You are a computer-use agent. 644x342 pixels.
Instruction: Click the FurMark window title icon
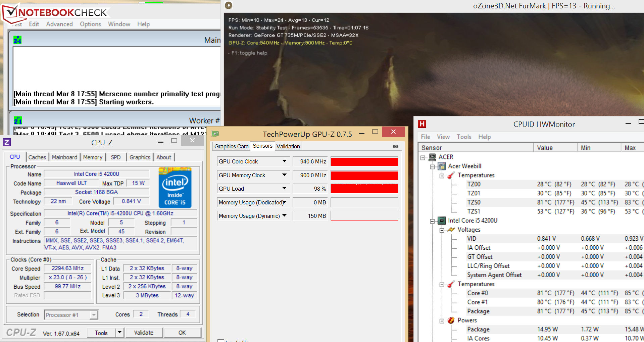[229, 5]
